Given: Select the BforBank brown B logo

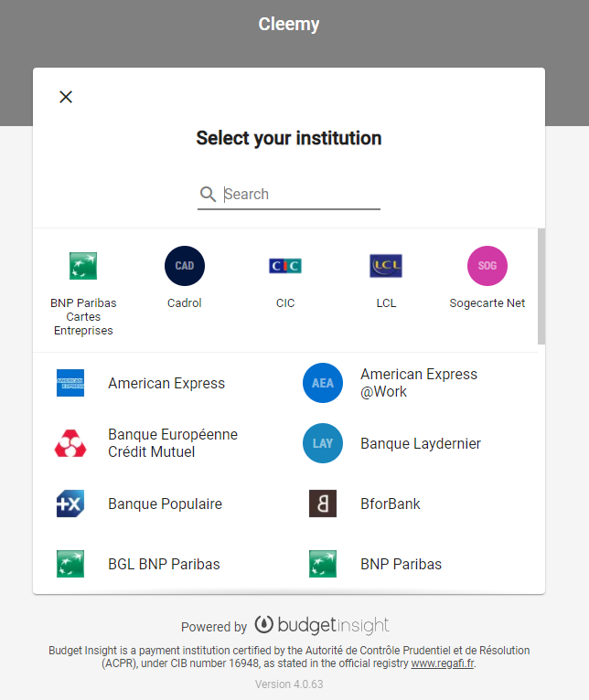Looking at the screenshot, I should [x=323, y=504].
